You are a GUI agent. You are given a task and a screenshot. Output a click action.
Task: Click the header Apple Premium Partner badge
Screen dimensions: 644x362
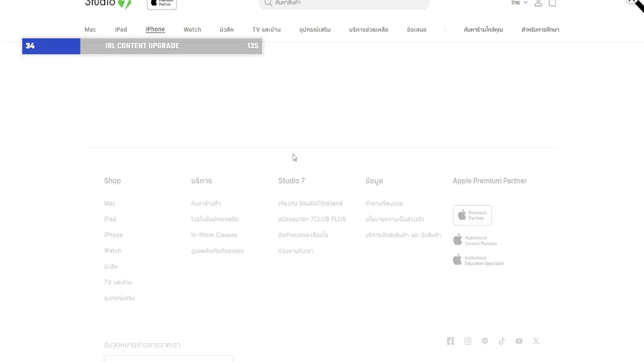coord(162,4)
